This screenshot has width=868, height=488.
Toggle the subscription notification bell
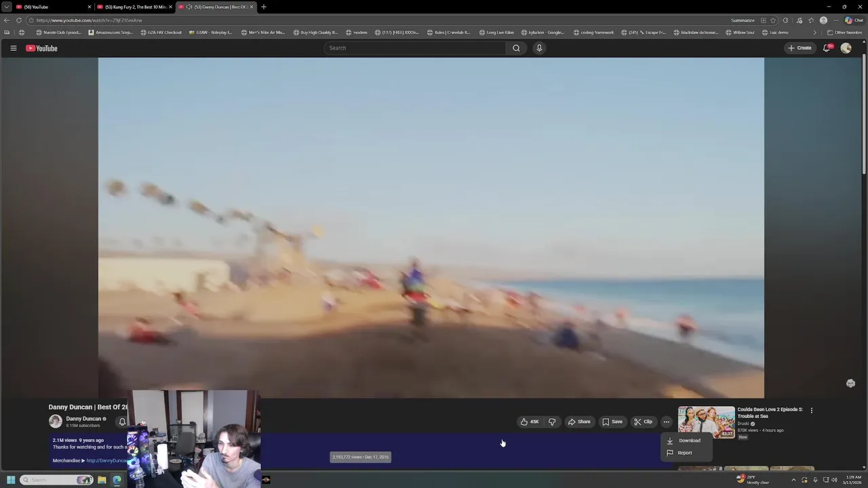point(122,422)
